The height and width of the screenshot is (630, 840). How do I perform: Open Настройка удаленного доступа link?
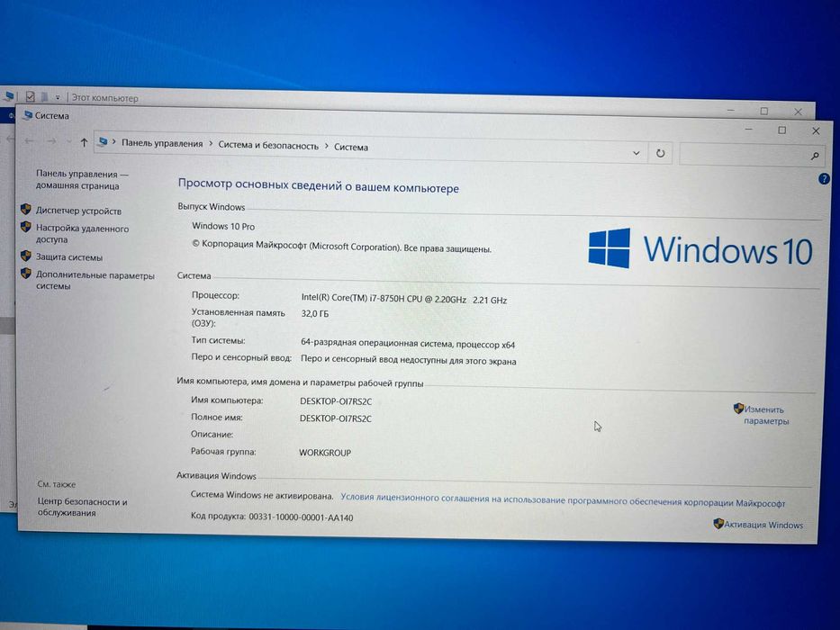82,234
